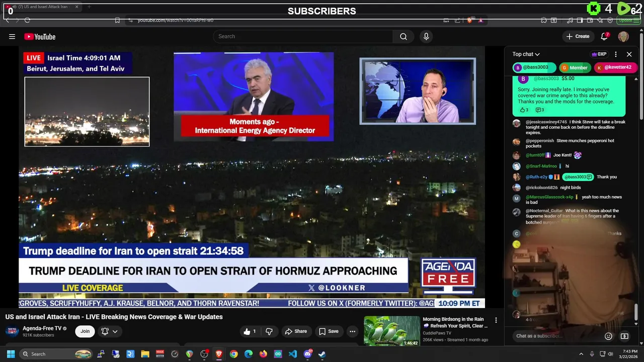Open Discord from the taskbar
This screenshot has width=644, height=362.
307,354
